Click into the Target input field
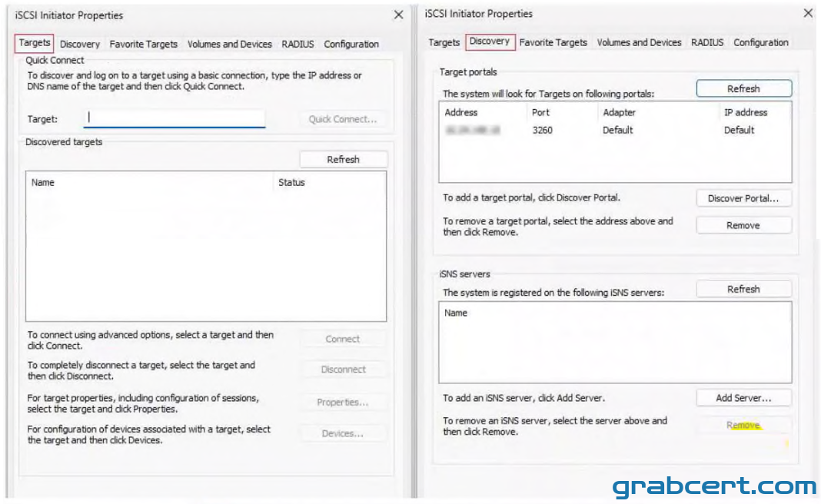821x504 pixels. [x=175, y=118]
